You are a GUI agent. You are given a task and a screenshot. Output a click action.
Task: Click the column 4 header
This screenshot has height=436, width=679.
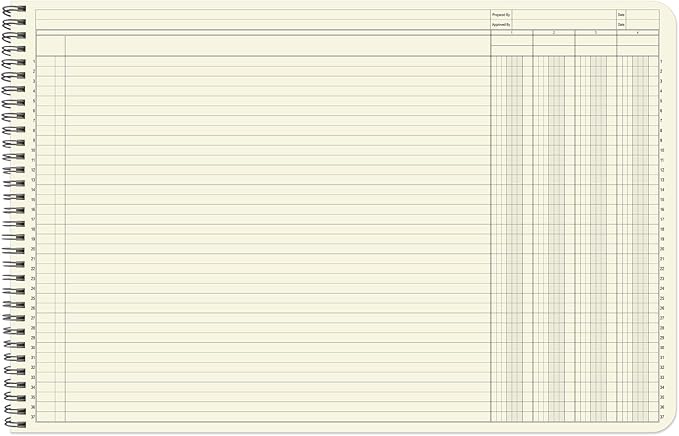(x=637, y=33)
